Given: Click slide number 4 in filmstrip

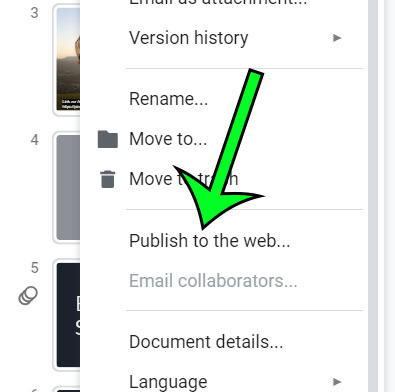Looking at the screenshot, I should click(35, 140).
